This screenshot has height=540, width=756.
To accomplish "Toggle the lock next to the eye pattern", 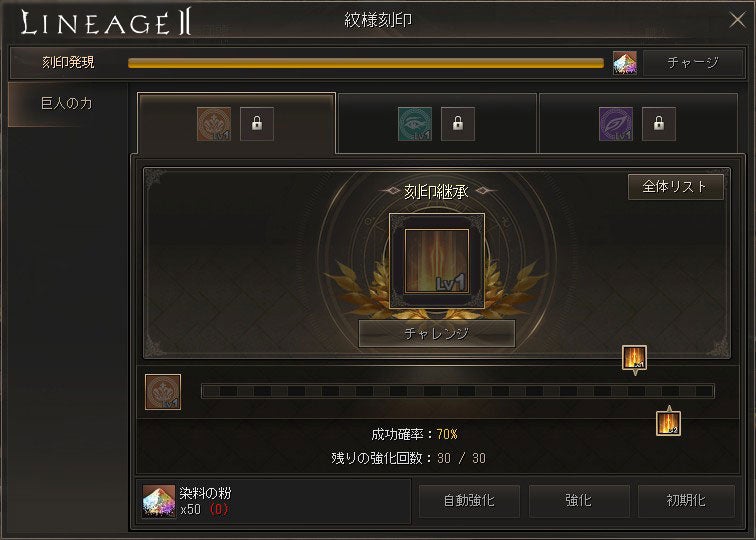I will click(458, 124).
